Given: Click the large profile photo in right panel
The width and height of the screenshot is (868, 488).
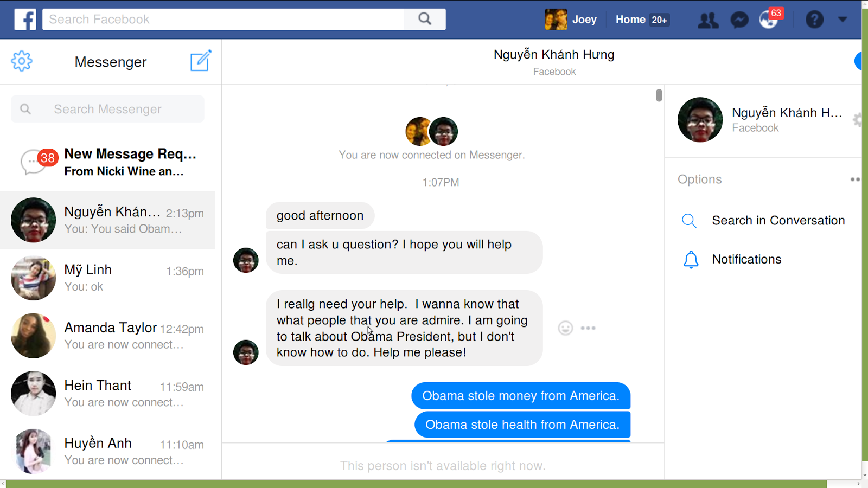Looking at the screenshot, I should click(x=700, y=120).
